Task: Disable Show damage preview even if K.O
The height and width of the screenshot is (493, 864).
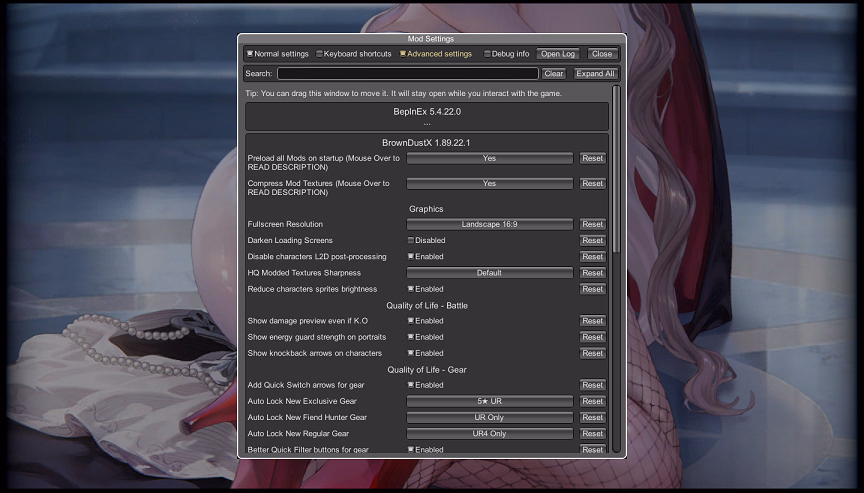Action: (411, 321)
